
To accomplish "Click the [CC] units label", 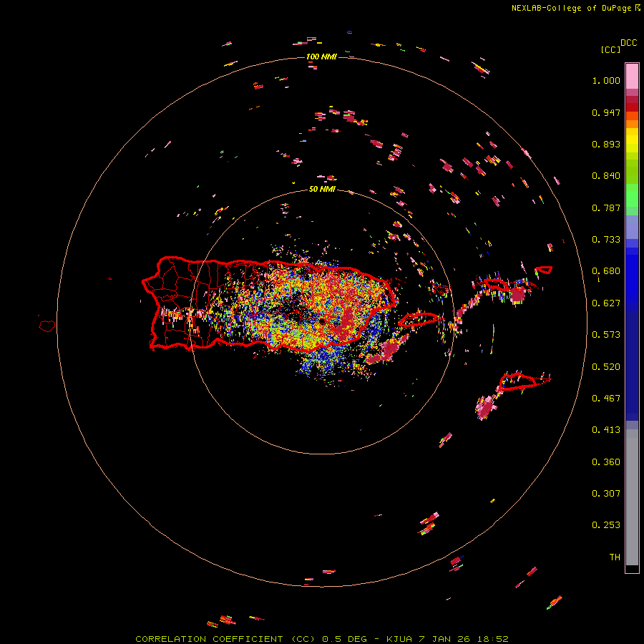I will coord(610,49).
